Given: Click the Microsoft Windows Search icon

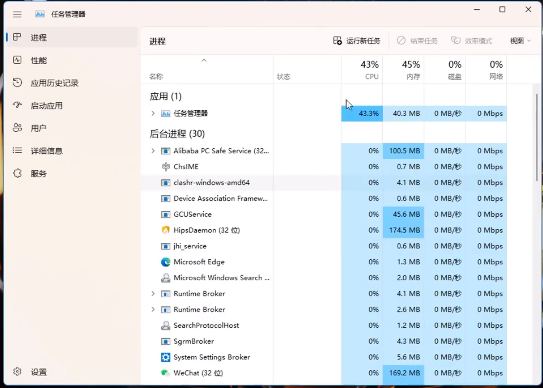Looking at the screenshot, I should [x=166, y=278].
